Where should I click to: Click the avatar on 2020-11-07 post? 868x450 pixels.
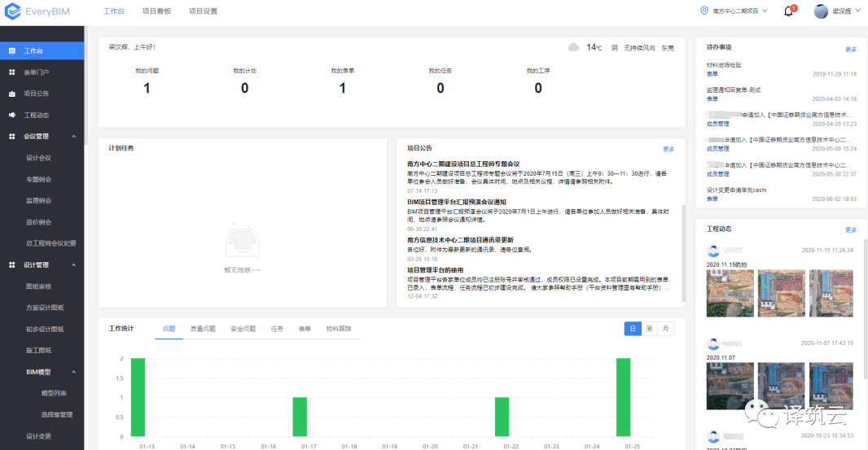(713, 343)
